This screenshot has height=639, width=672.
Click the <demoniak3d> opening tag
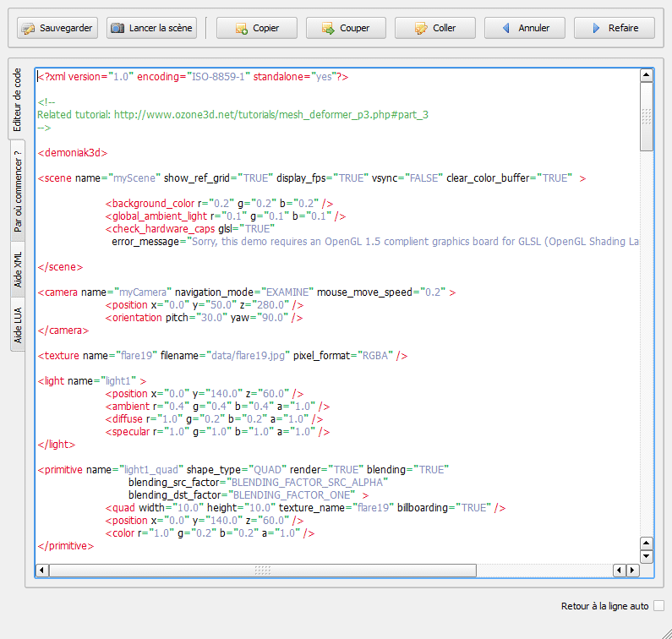click(73, 153)
